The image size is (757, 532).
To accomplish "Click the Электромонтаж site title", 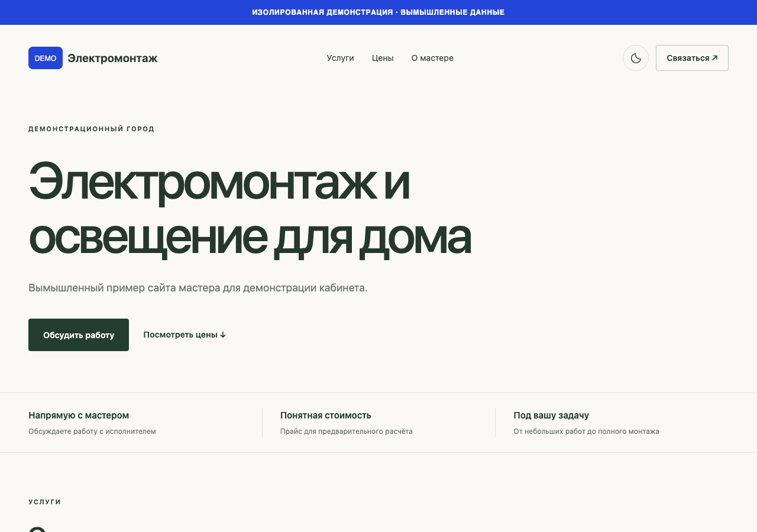I will (x=112, y=58).
